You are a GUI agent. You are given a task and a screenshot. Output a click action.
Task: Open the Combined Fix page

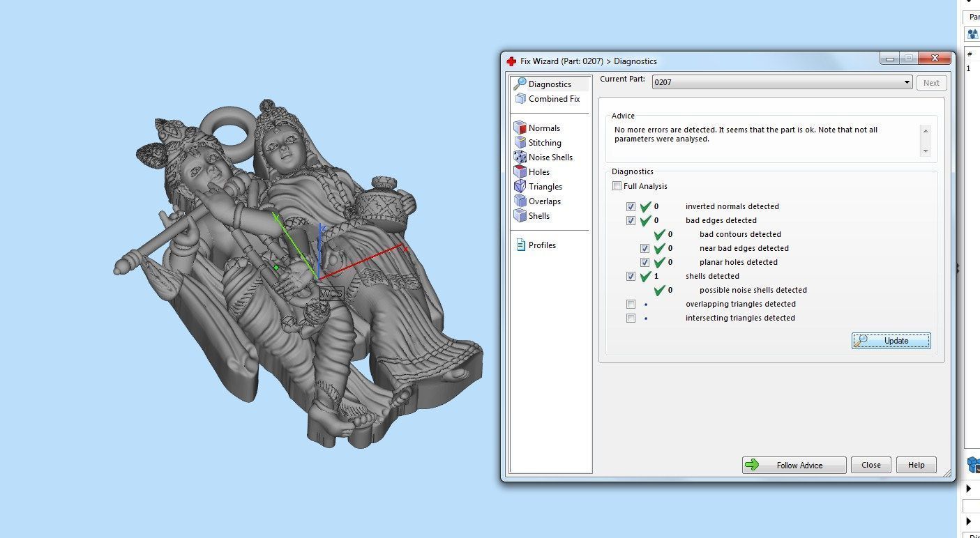548,99
